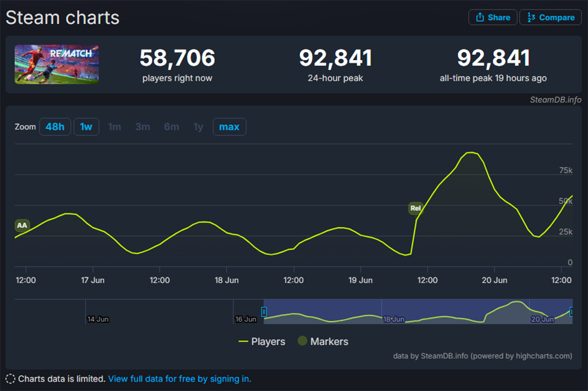Click the limited data loading circle icon
Screen dimensions: 588x391
click(x=10, y=379)
